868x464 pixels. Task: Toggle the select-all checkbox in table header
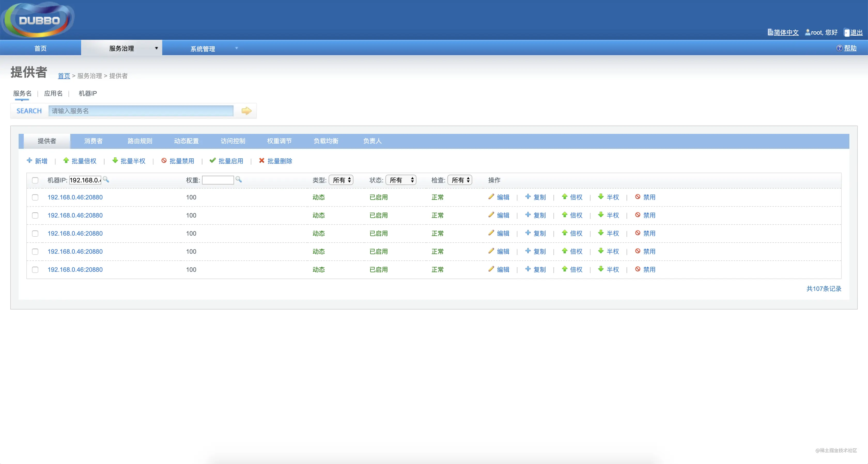click(35, 180)
